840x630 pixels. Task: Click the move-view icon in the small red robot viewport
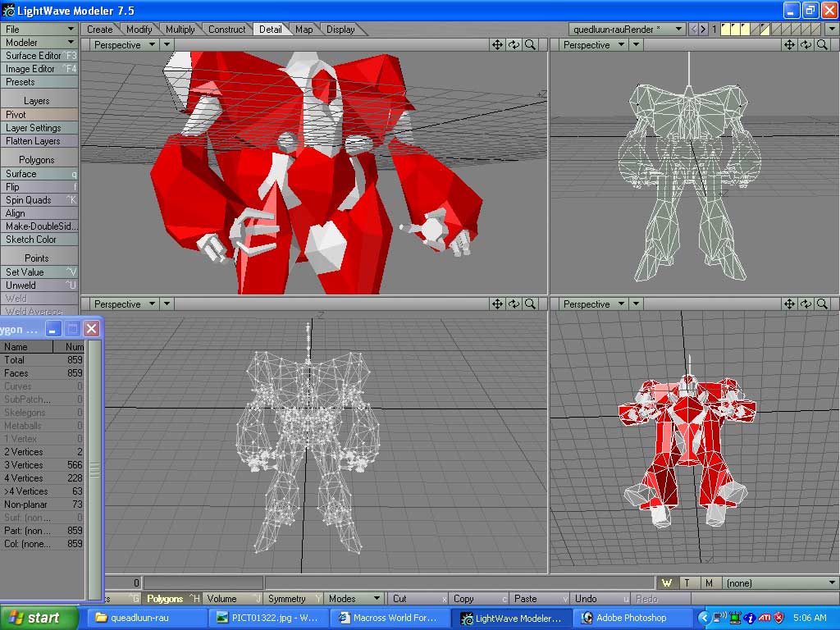(789, 304)
